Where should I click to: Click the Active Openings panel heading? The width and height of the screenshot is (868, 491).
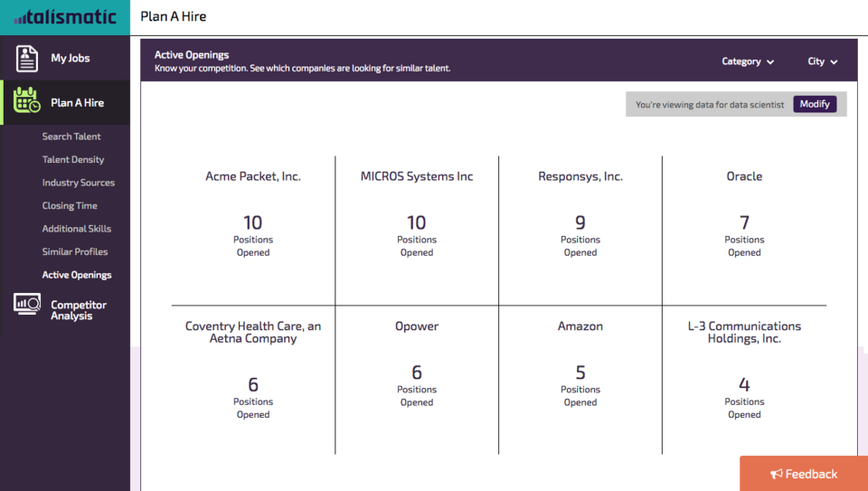click(192, 55)
